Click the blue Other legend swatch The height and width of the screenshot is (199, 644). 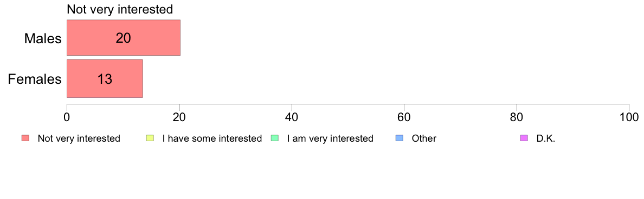tap(400, 138)
